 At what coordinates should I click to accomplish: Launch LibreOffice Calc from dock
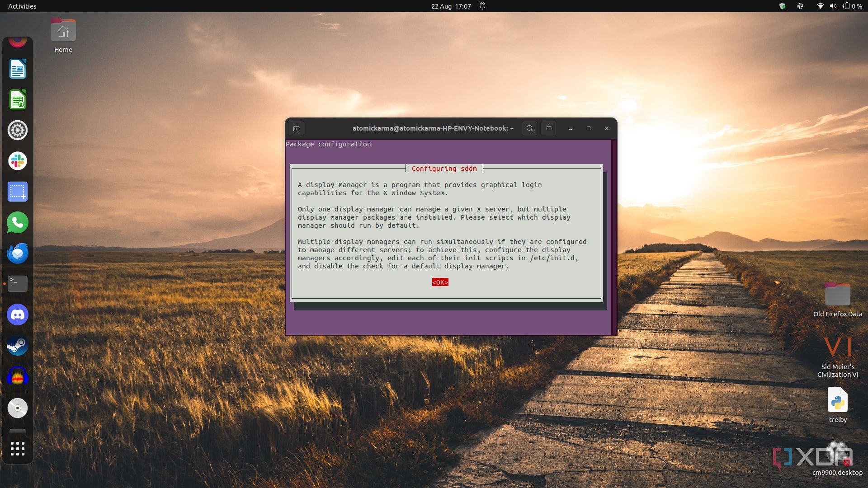18,100
